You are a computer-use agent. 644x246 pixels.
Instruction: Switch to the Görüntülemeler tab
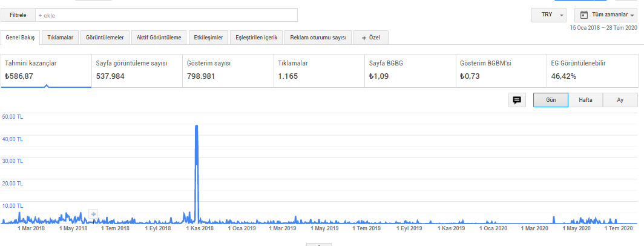pyautogui.click(x=105, y=38)
